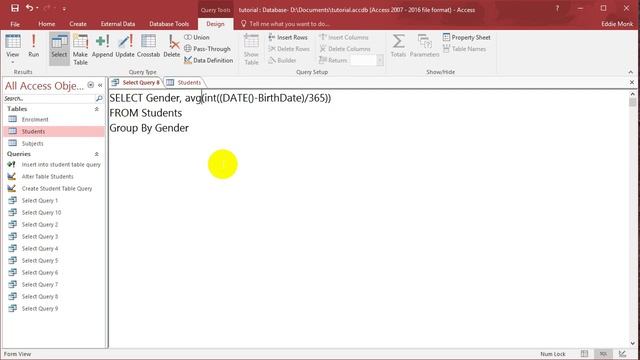Select Select Query 2

[x=53, y=224]
